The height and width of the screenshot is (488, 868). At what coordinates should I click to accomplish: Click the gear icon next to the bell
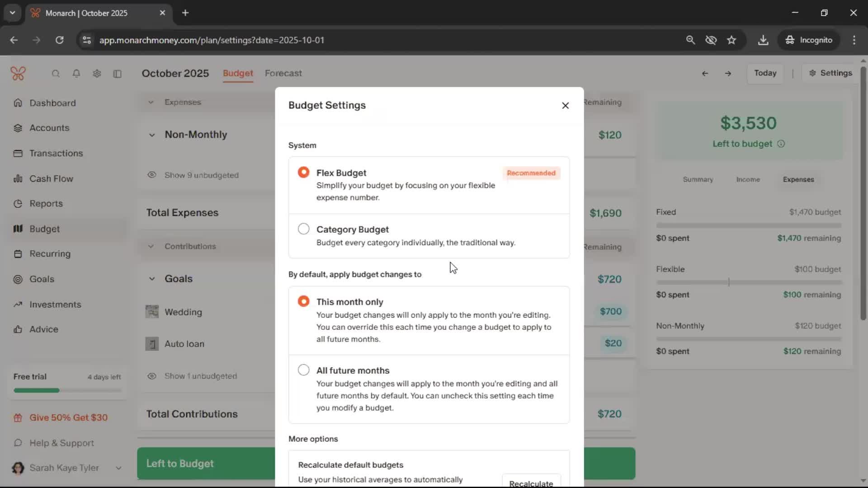click(x=97, y=74)
